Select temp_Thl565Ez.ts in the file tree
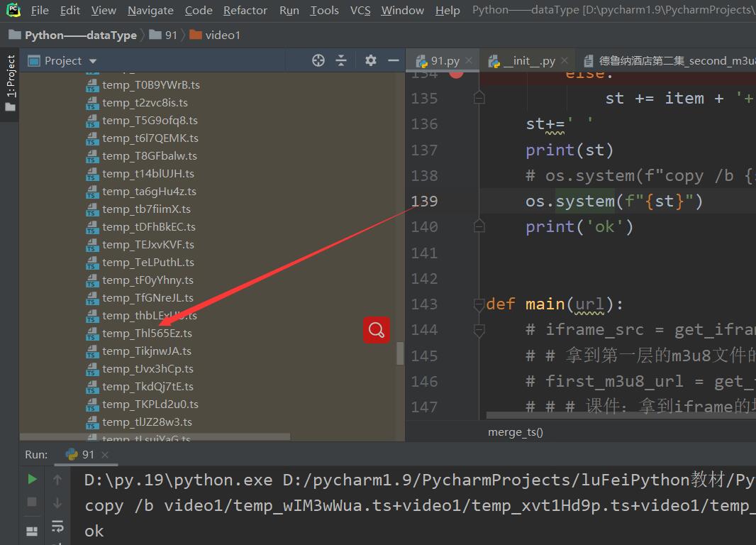Viewport: 756px width, 545px height. coord(146,334)
